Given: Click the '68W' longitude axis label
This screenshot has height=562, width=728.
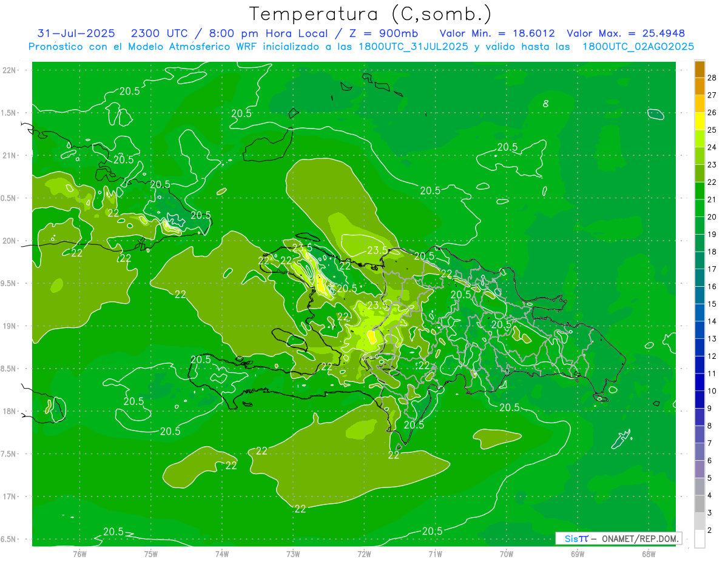Looking at the screenshot, I should point(649,554).
